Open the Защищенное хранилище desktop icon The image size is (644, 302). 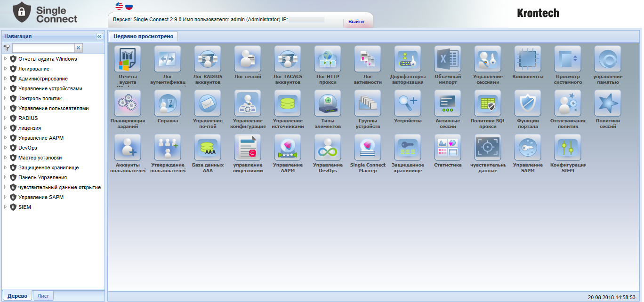coord(408,147)
